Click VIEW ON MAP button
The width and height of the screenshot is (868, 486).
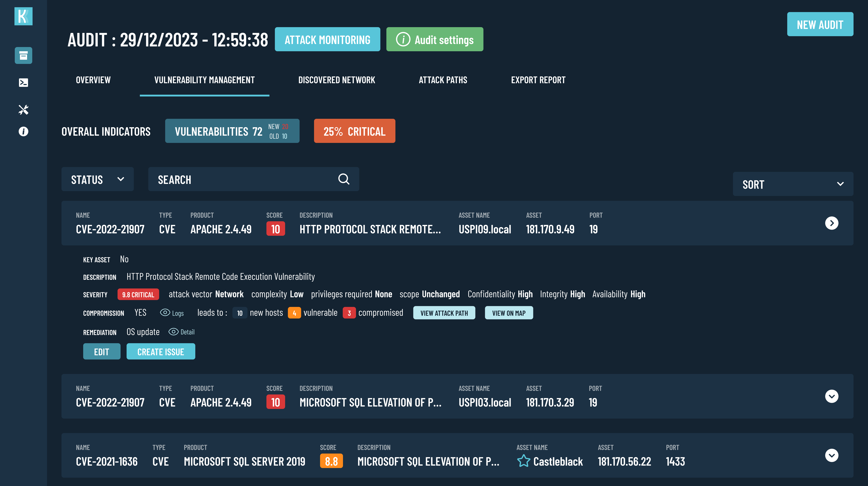coord(508,313)
